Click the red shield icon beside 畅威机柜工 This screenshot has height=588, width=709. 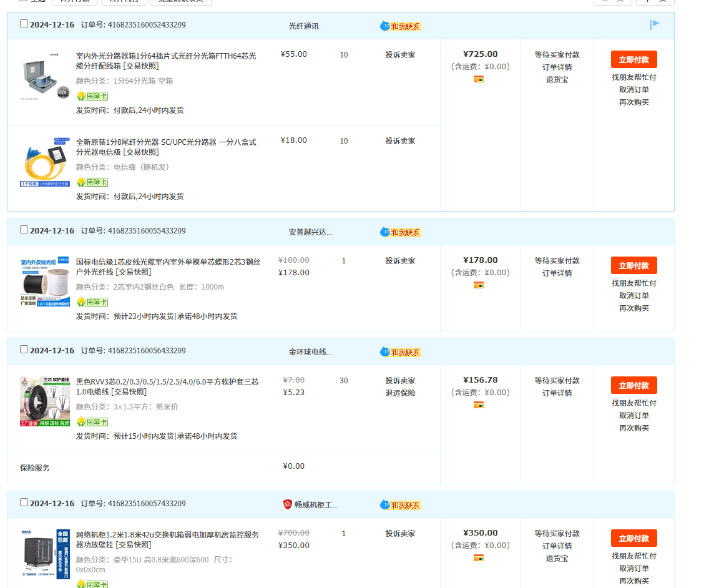287,504
